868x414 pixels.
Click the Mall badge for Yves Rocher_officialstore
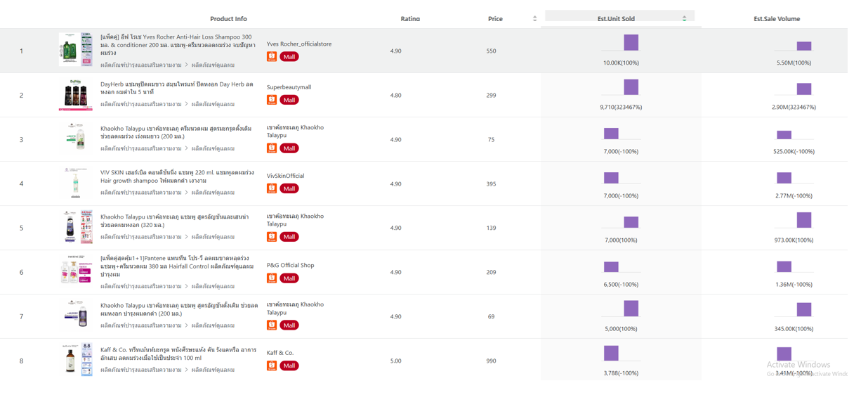coord(289,57)
